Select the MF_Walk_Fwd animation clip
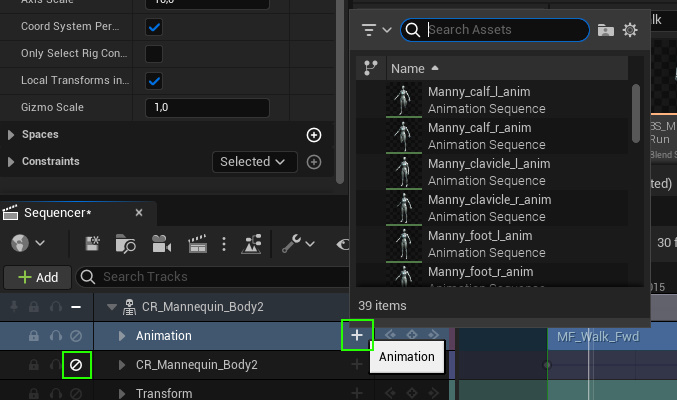 [611, 337]
